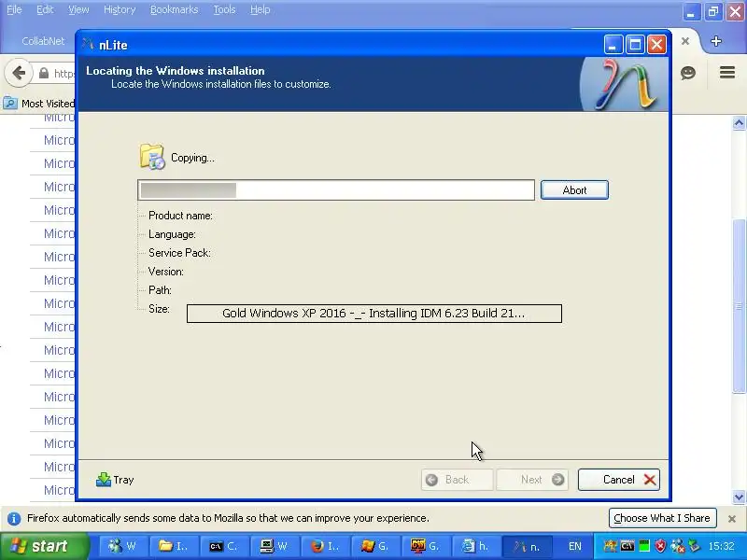Switch to the Firefox taskbar button
Image resolution: width=747 pixels, height=560 pixels.
click(x=326, y=546)
